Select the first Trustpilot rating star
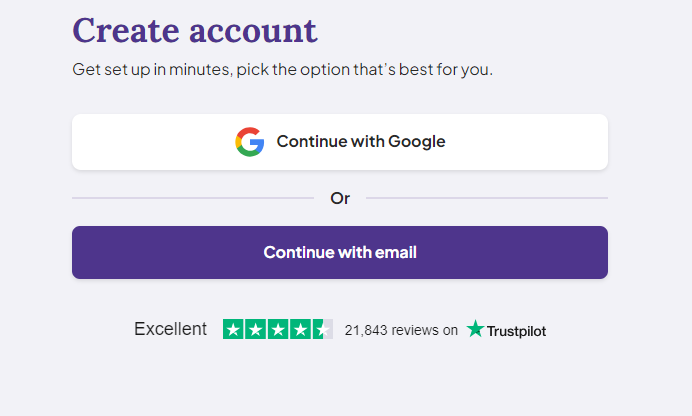 tap(233, 329)
